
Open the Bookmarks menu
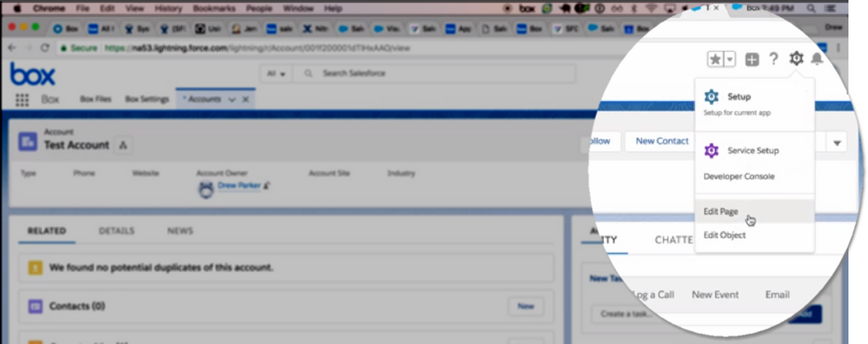215,9
